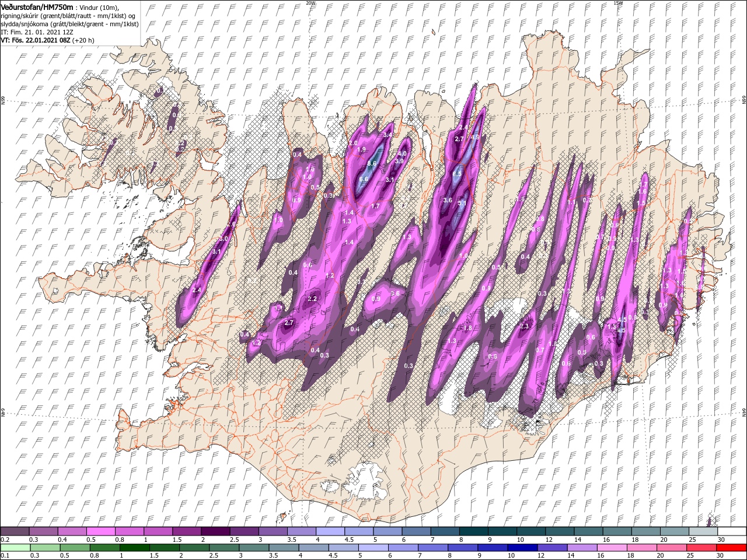The height and width of the screenshot is (560, 747).
Task: Click the light periwinkle 4 swatch, upper scale
Action: pos(329,531)
